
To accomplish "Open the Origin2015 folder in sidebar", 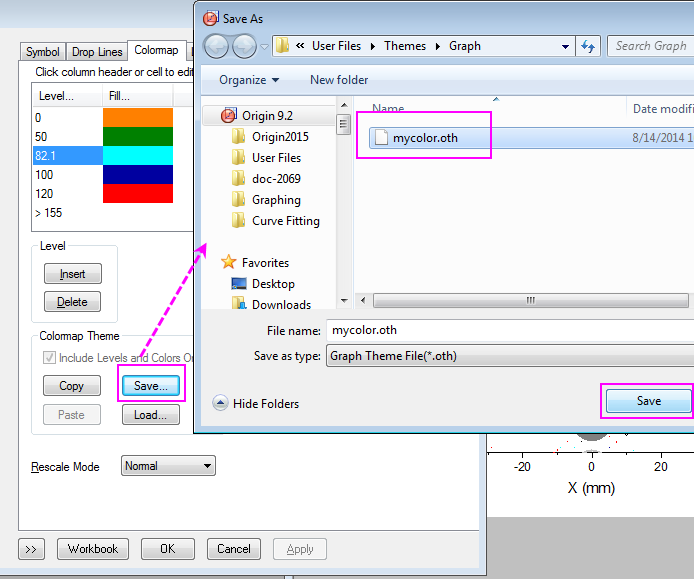I will point(279,137).
